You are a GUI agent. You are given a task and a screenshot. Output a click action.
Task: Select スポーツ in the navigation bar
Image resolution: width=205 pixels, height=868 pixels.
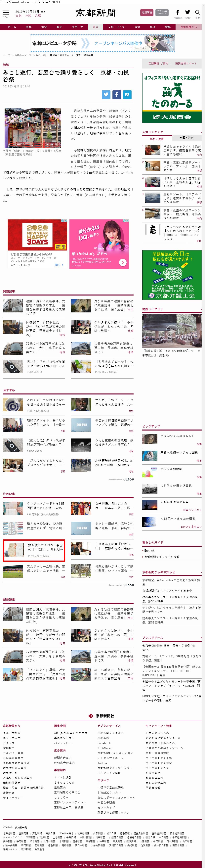click(x=77, y=27)
